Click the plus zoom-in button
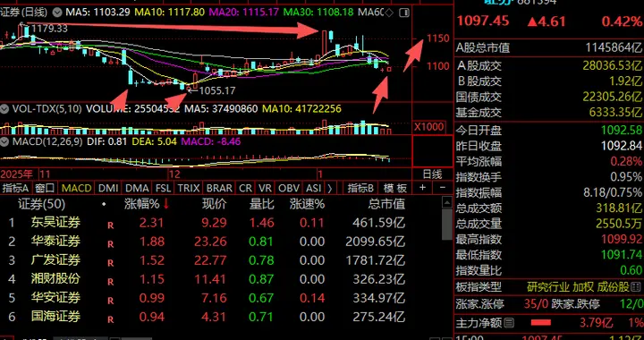The width and height of the screenshot is (644, 340). pos(422,188)
